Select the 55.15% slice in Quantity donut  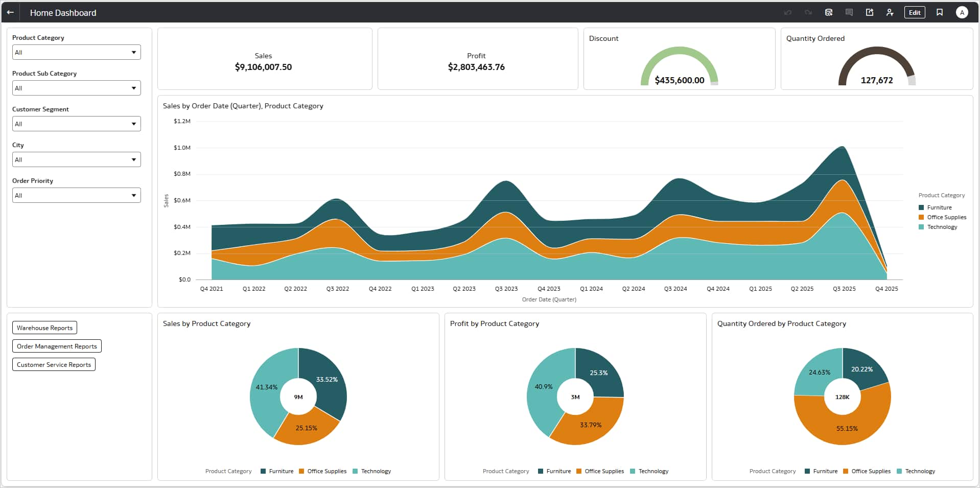click(x=847, y=429)
